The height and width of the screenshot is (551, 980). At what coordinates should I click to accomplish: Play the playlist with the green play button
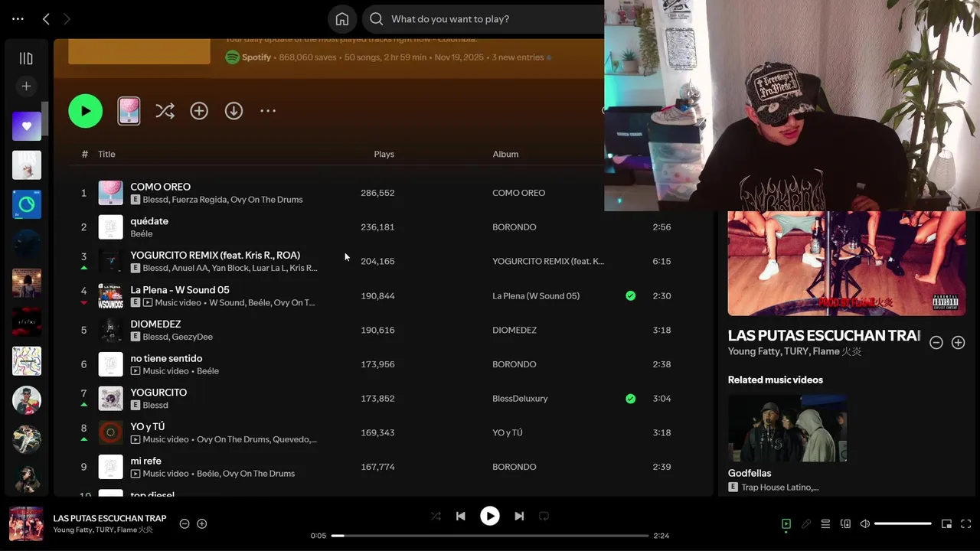tap(86, 111)
